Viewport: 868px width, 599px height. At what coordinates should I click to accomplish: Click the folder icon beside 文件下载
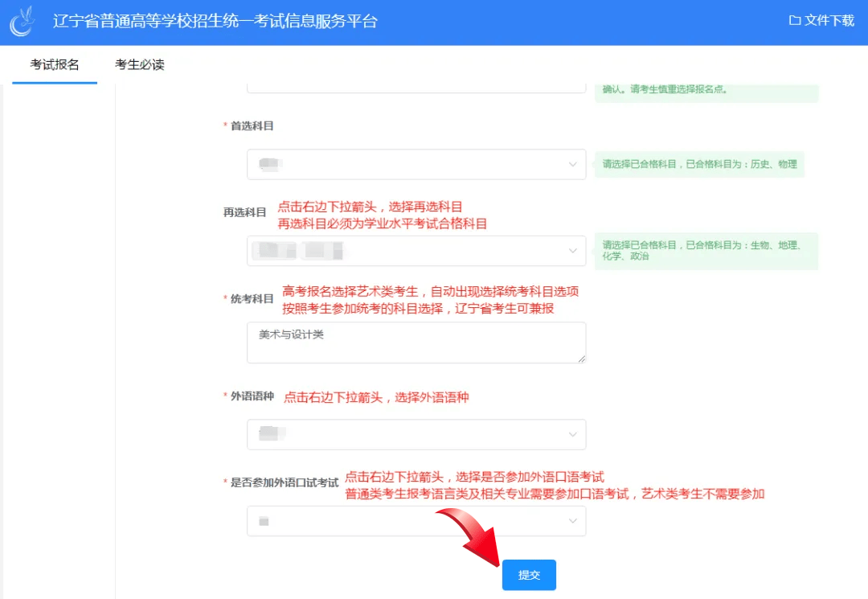794,21
